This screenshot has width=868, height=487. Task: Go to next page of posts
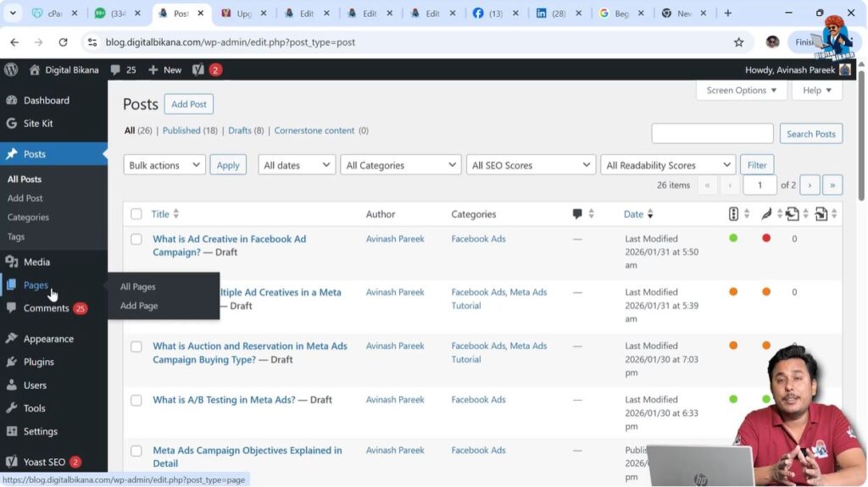(810, 185)
